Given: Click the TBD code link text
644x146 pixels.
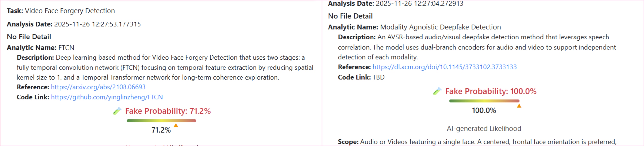Looking at the screenshot, I should (378, 77).
